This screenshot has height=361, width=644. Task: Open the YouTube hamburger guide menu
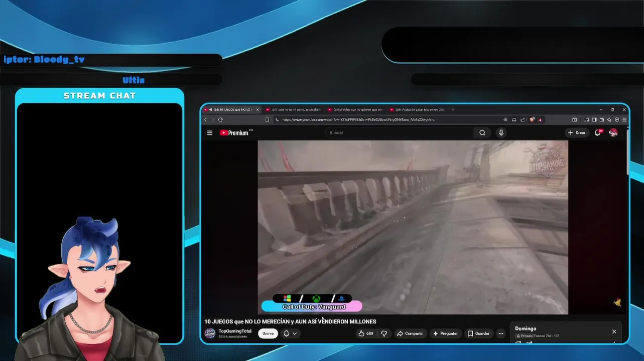[209, 133]
